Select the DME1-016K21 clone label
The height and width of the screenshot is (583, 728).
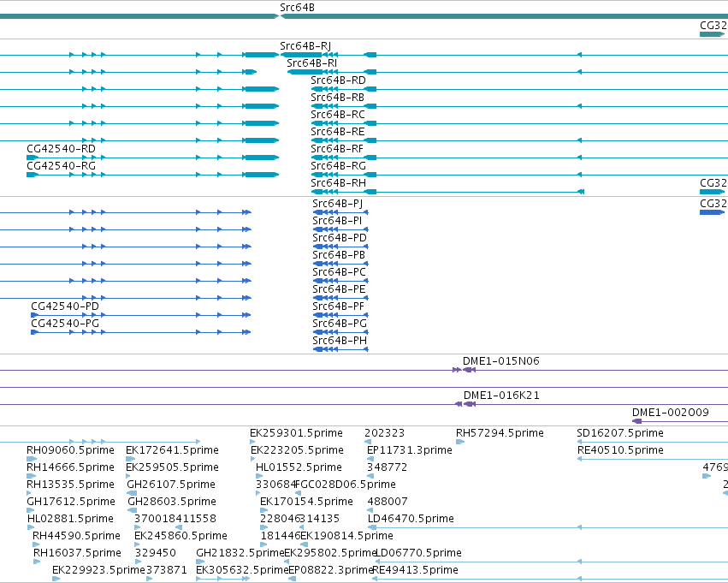pos(501,396)
